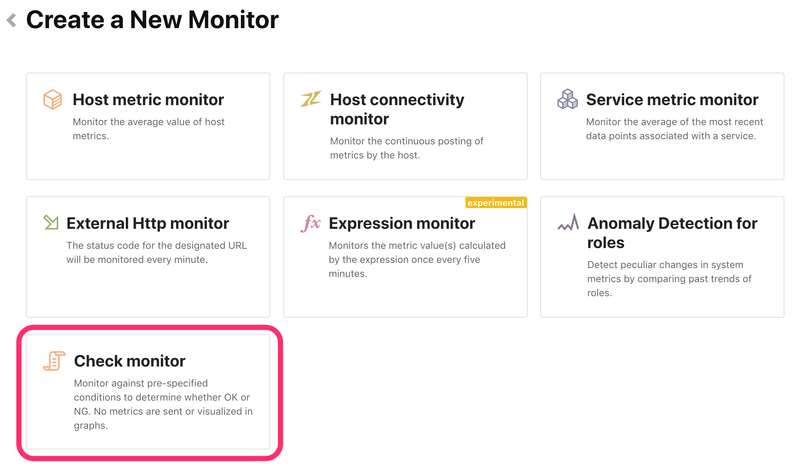Open the Check monitor title

click(130, 361)
